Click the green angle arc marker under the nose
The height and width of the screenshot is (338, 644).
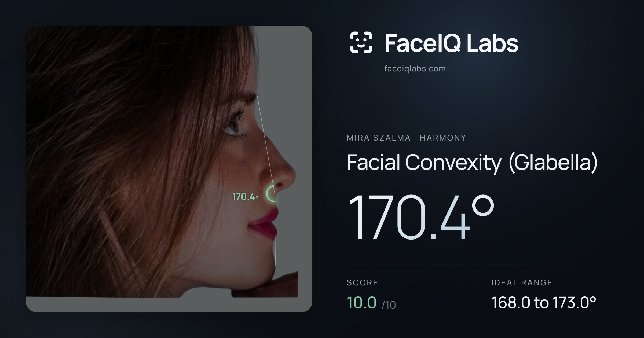tap(271, 194)
